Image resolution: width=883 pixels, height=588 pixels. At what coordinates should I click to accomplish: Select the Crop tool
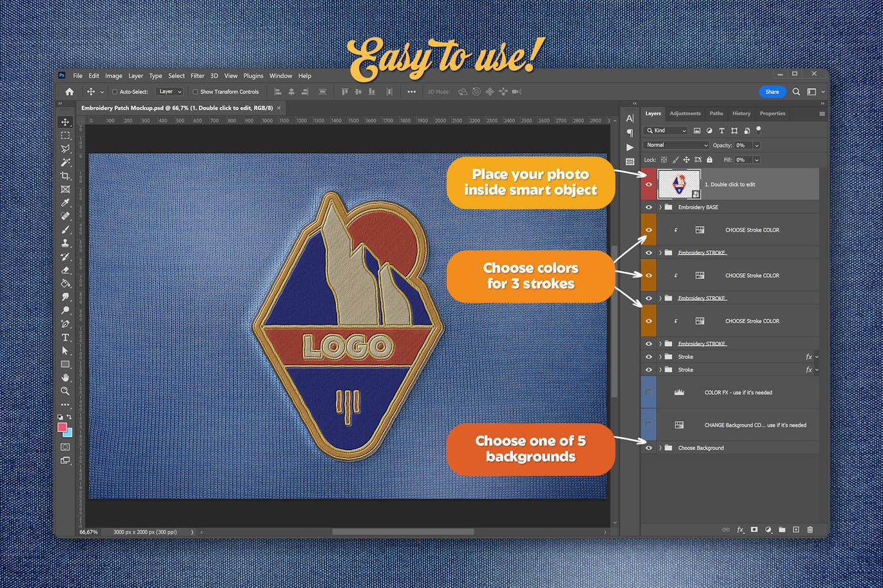(65, 176)
